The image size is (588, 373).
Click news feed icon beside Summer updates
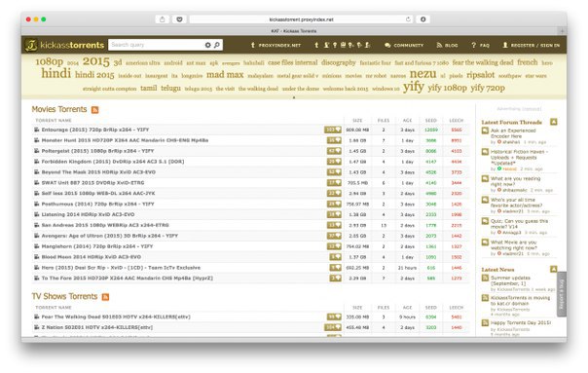coord(485,279)
